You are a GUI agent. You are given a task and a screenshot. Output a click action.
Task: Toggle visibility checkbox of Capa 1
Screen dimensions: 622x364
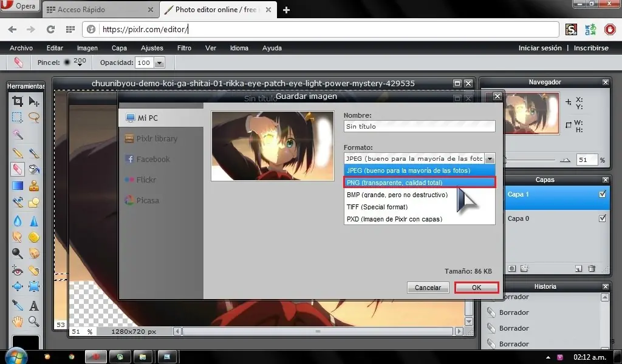[603, 194]
